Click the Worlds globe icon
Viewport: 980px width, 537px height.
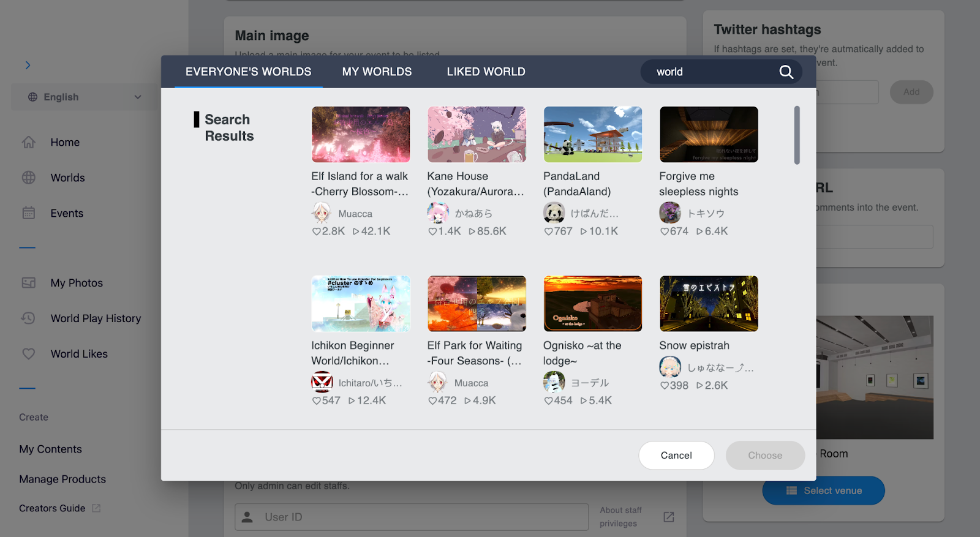tap(29, 178)
